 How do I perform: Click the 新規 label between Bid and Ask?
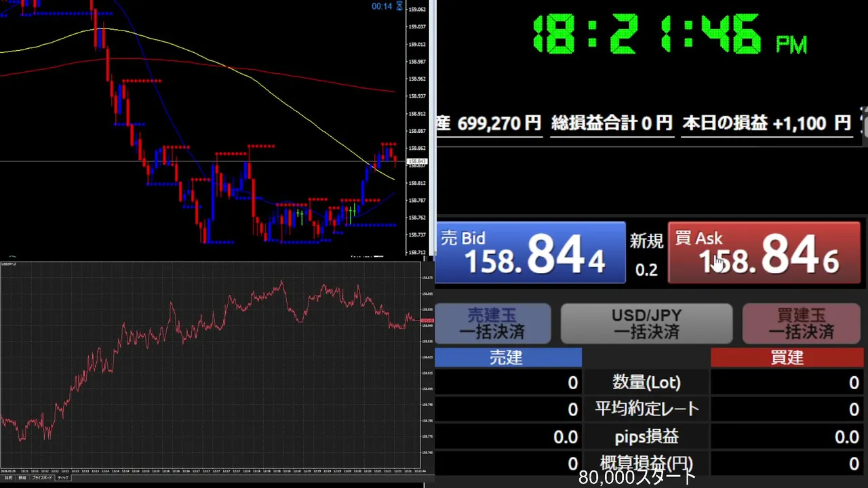[x=646, y=241]
